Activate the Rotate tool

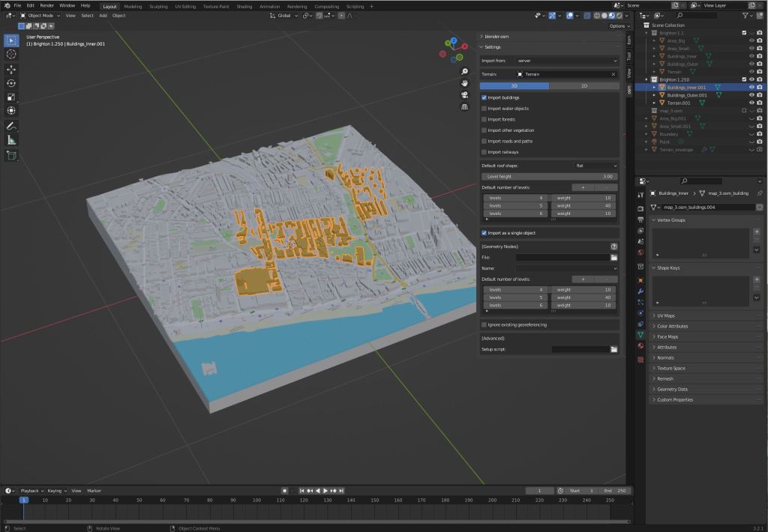tap(11, 83)
